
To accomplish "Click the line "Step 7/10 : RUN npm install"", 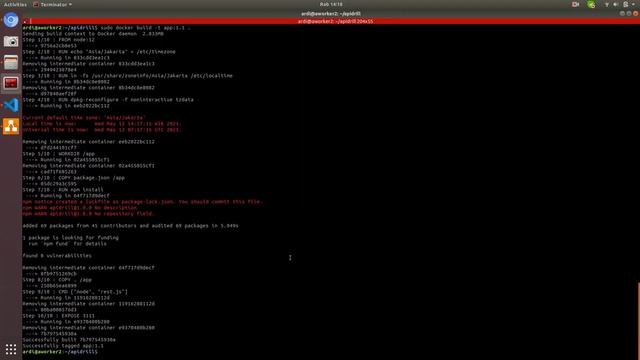I will click(63, 190).
